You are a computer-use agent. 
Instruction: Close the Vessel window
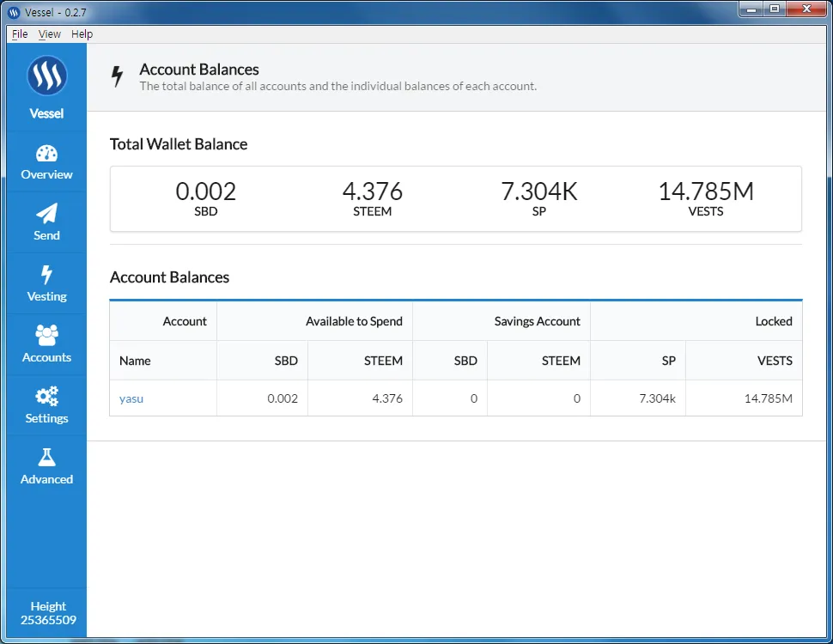[x=806, y=9]
